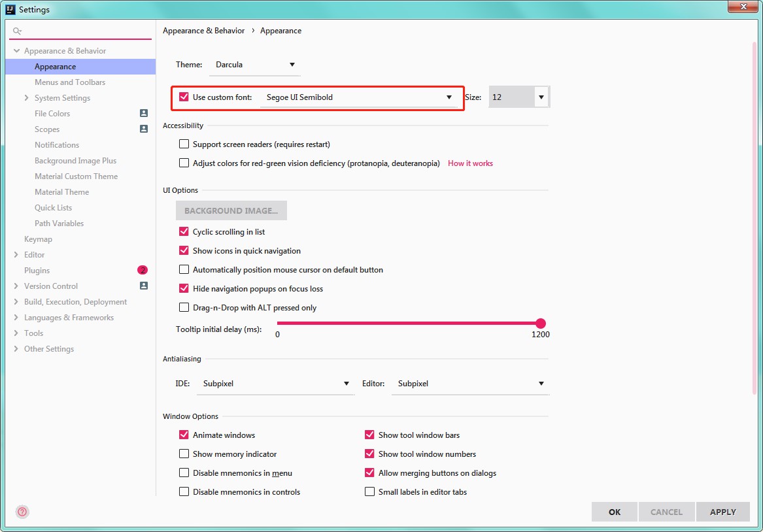Toggle Show tool window numbers
This screenshot has height=532, width=763.
370,454
